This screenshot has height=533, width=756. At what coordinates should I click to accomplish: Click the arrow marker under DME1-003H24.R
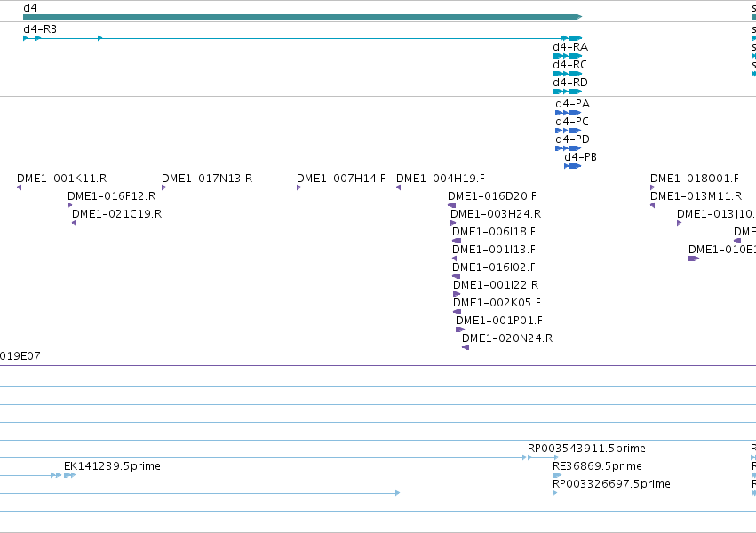coord(453,223)
